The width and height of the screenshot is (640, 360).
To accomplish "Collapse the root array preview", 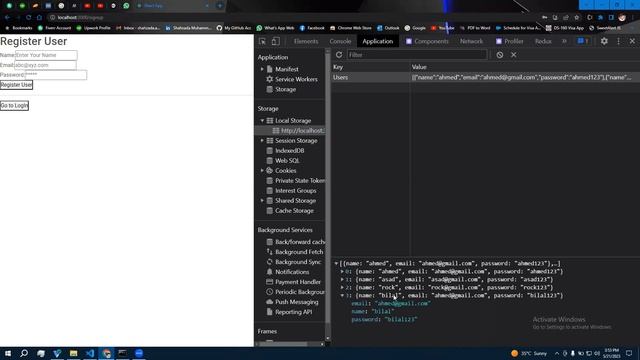I will (x=336, y=264).
